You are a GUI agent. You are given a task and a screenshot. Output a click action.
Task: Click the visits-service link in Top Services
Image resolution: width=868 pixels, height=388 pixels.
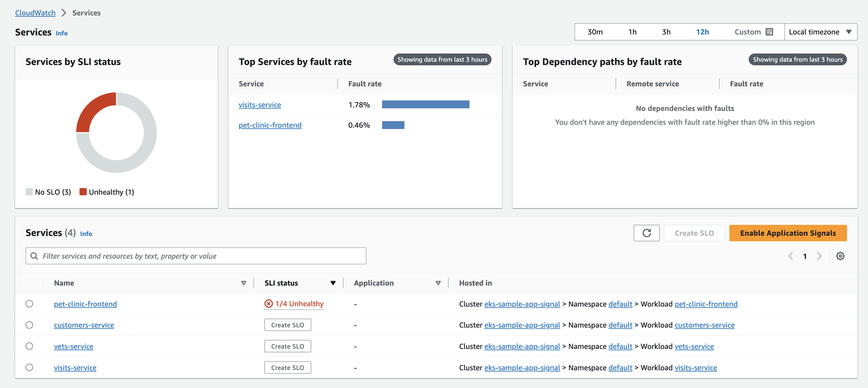tap(259, 104)
